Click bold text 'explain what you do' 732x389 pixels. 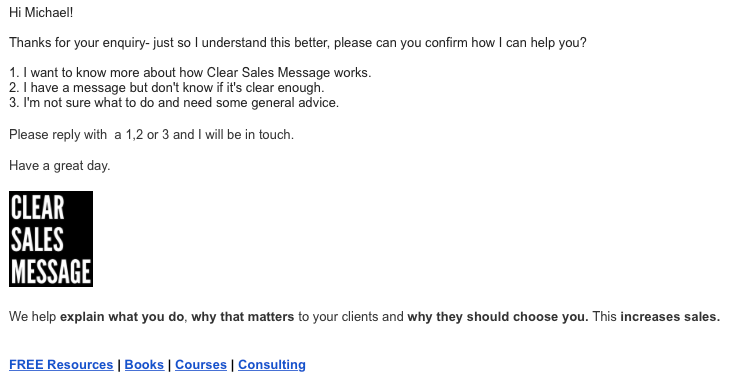point(122,317)
